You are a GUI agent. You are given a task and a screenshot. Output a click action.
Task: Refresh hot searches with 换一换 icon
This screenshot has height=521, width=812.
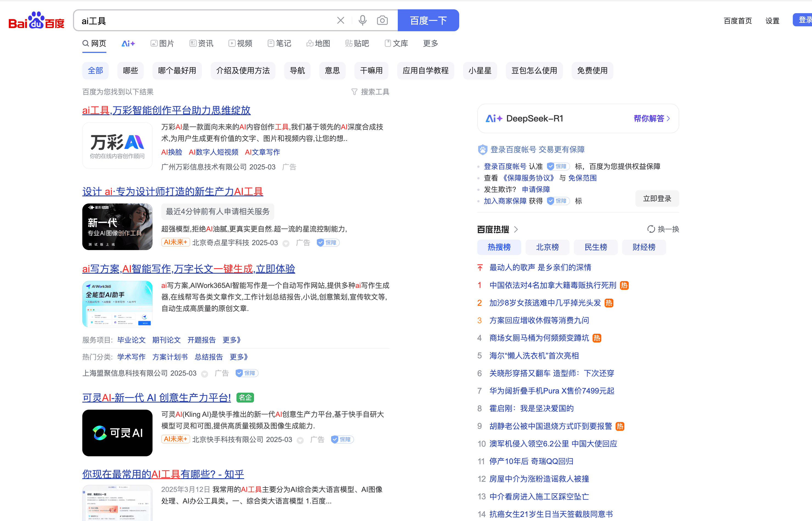pyautogui.click(x=651, y=229)
